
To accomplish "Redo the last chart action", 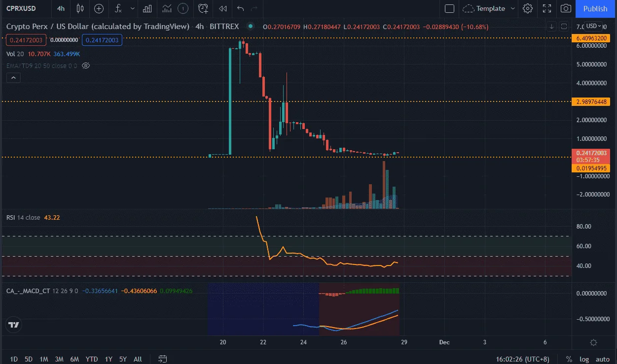I will (x=254, y=8).
